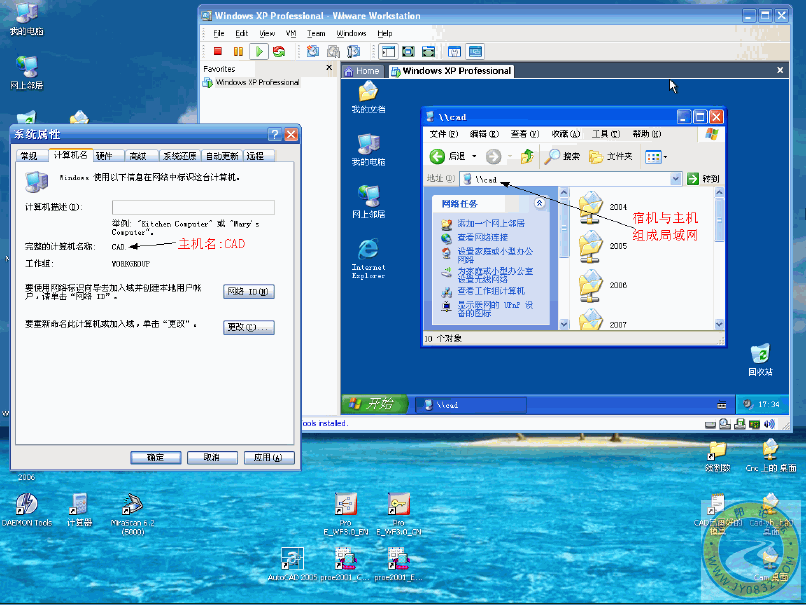The height and width of the screenshot is (605, 806).
Task: Click the green Power On play button in VMware
Action: [x=259, y=51]
